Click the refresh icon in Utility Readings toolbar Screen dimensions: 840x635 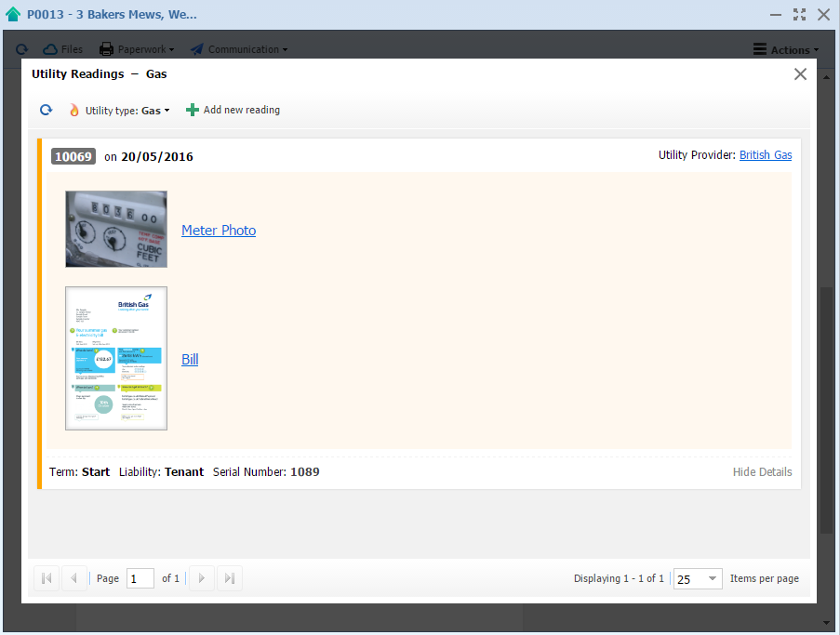click(x=46, y=110)
